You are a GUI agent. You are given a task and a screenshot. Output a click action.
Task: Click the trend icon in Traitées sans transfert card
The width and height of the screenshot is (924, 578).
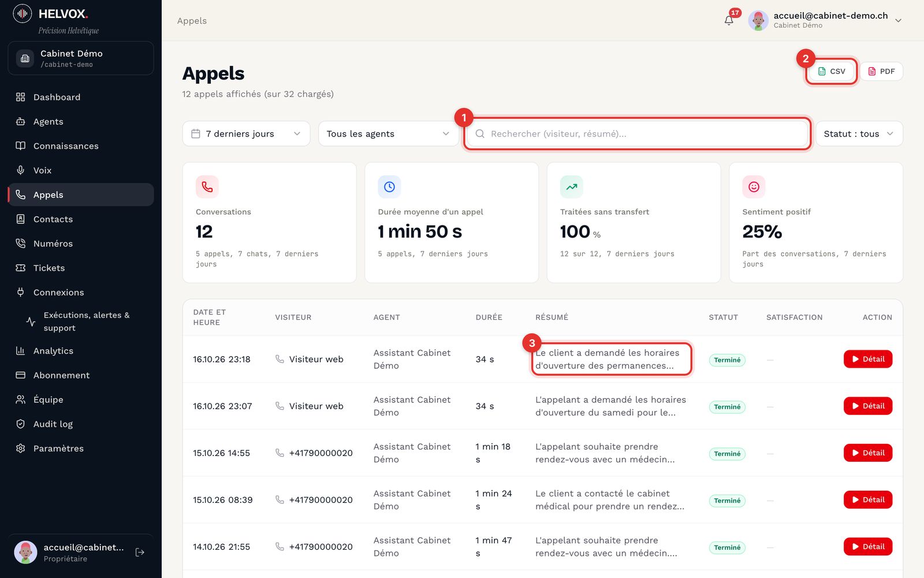pos(572,187)
